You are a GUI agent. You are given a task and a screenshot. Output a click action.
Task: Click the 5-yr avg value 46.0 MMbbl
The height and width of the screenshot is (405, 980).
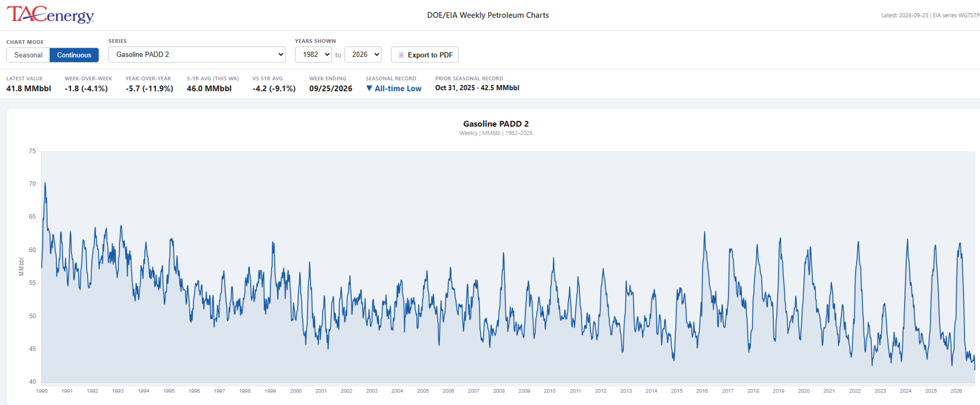click(209, 88)
